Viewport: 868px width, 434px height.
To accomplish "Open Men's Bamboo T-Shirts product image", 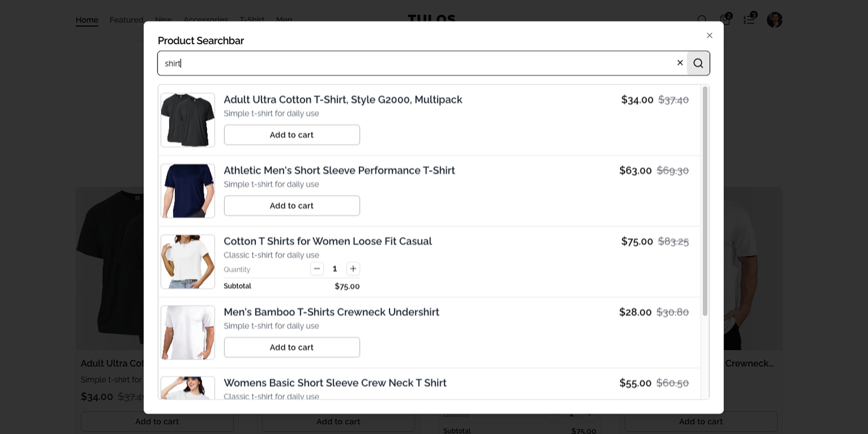I will [x=188, y=332].
